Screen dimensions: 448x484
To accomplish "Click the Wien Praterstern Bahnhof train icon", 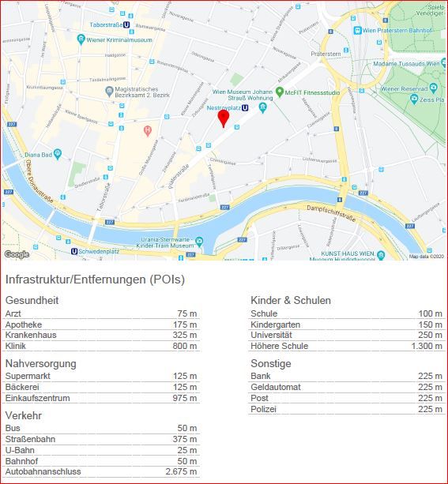I will coord(357,30).
